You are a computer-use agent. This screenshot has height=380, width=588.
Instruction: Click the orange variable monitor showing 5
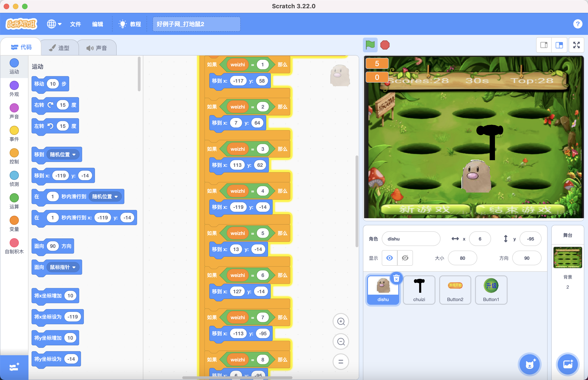pyautogui.click(x=377, y=63)
